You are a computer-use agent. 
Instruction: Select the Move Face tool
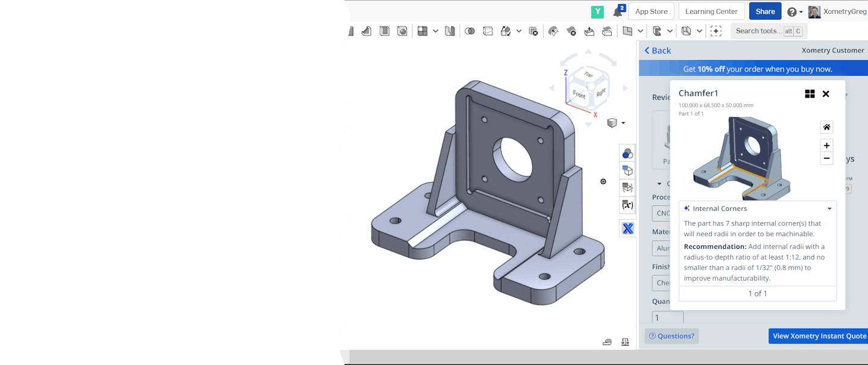589,31
